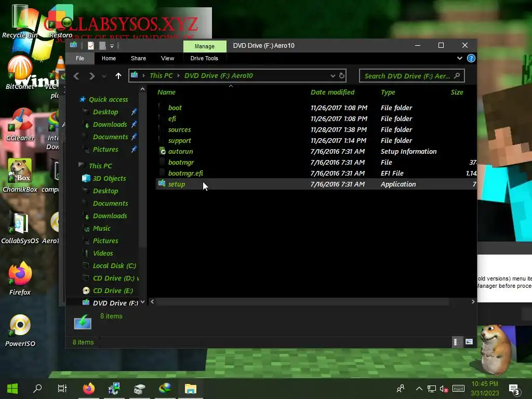Show hidden tray icons chevron
The width and height of the screenshot is (532, 399).
pyautogui.click(x=419, y=389)
